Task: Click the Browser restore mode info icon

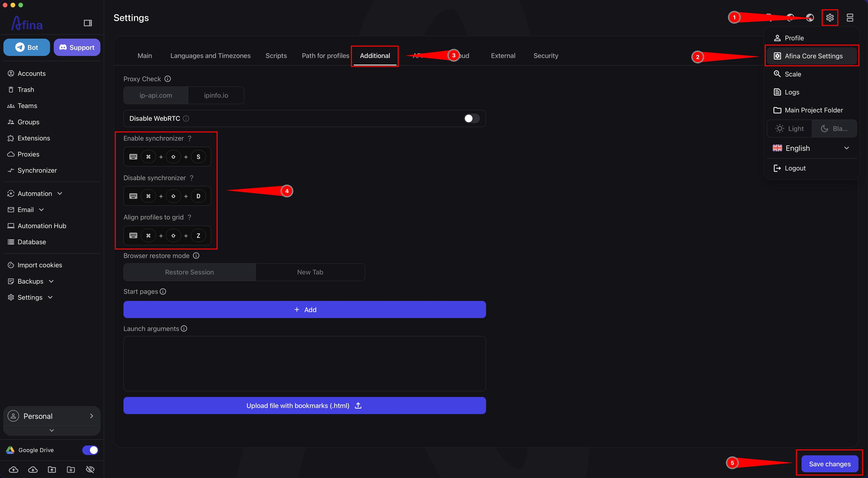Action: click(x=196, y=256)
